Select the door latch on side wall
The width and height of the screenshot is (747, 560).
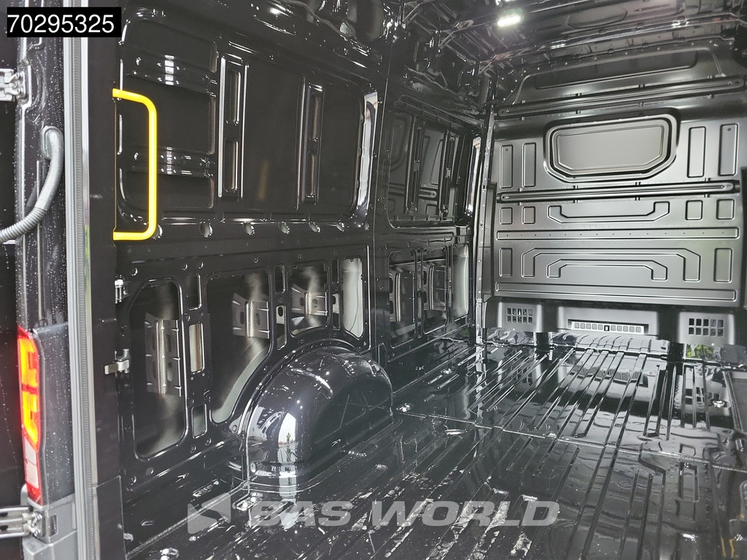coord(117,362)
